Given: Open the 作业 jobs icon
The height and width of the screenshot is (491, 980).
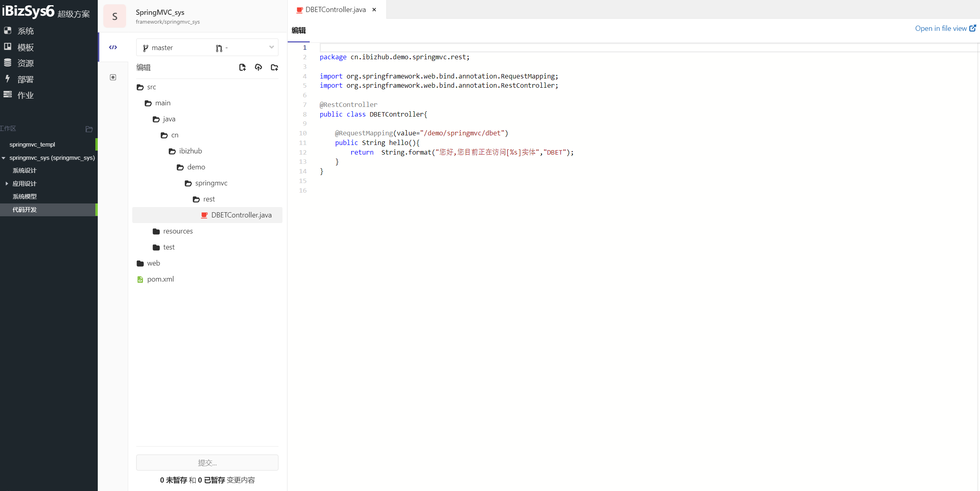Looking at the screenshot, I should [8, 95].
